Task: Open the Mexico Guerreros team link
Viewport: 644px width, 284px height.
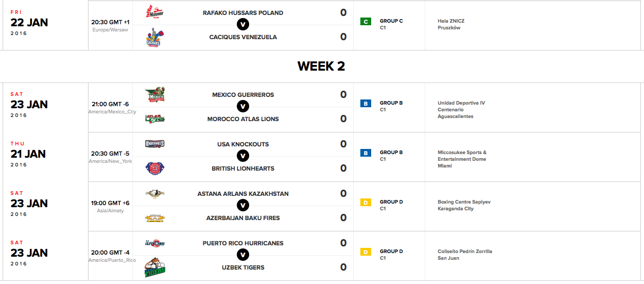Action: click(x=243, y=95)
